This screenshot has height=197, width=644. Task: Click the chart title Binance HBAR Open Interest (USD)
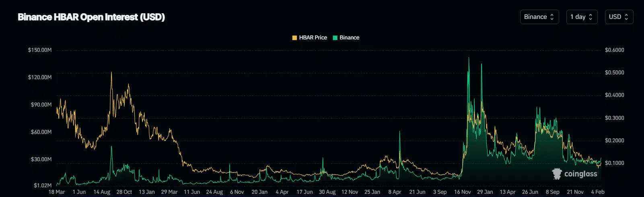click(x=91, y=17)
